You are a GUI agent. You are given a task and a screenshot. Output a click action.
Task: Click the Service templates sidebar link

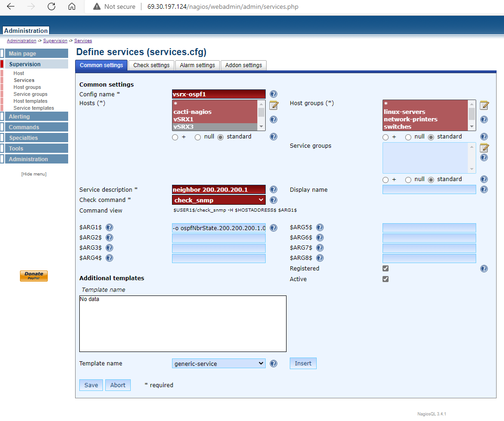(33, 108)
